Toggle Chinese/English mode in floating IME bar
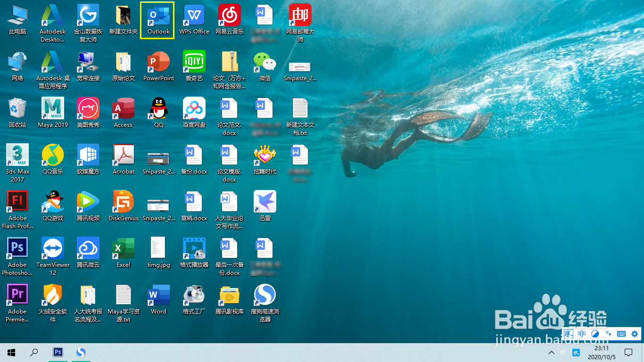The width and height of the screenshot is (644, 362). (582, 334)
